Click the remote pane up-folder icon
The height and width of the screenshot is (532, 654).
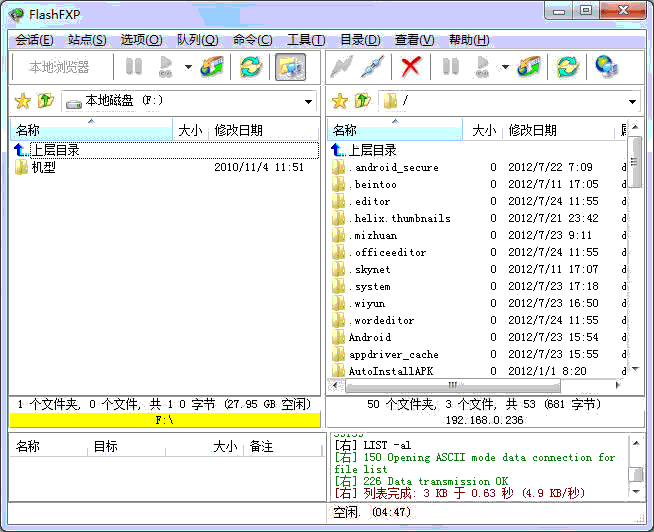[363, 101]
